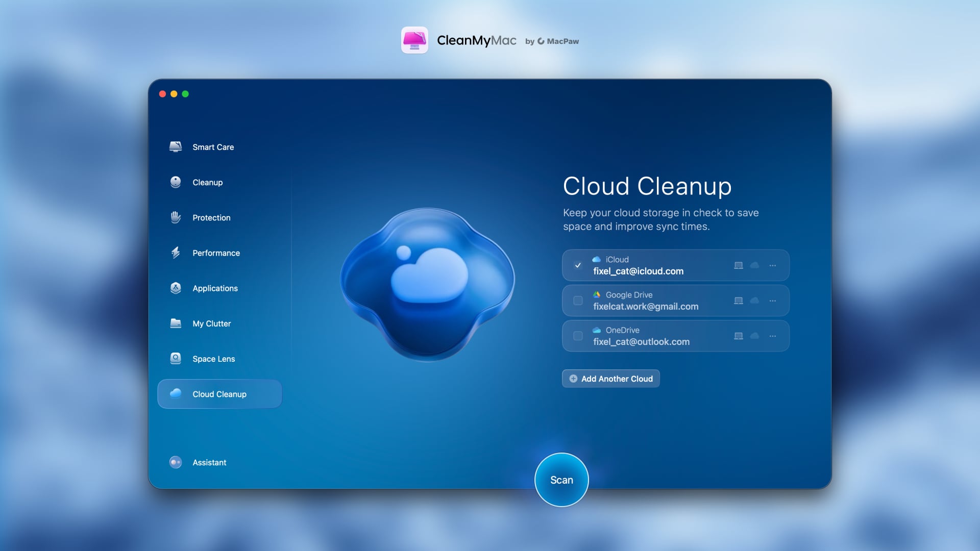Select the My Clutter sidebar entry
980x551 pixels.
[x=212, y=323]
